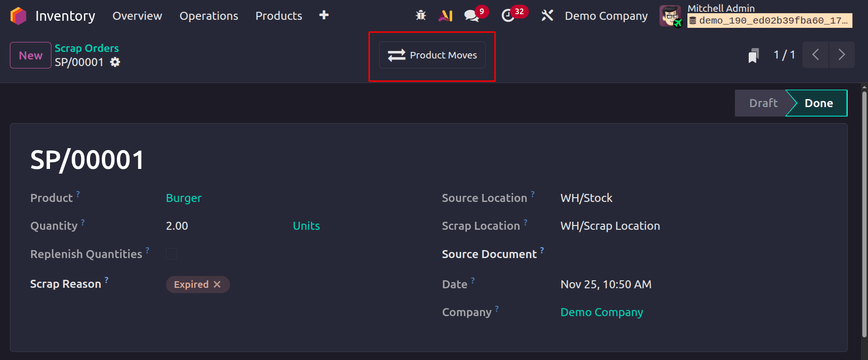Open Product Moves smart button
Viewport: 868px width, 360px height.
pyautogui.click(x=432, y=55)
